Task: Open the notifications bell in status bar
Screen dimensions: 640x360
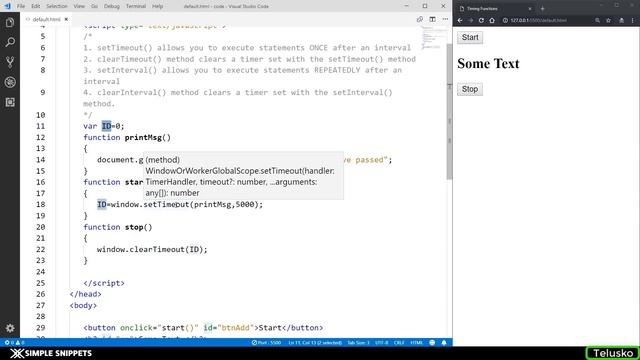Action: 444,342
